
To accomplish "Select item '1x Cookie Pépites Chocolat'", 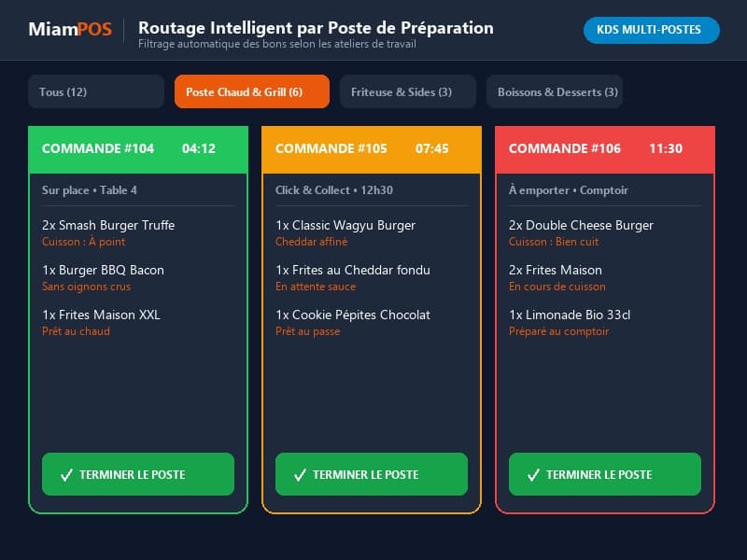I will pos(353,315).
